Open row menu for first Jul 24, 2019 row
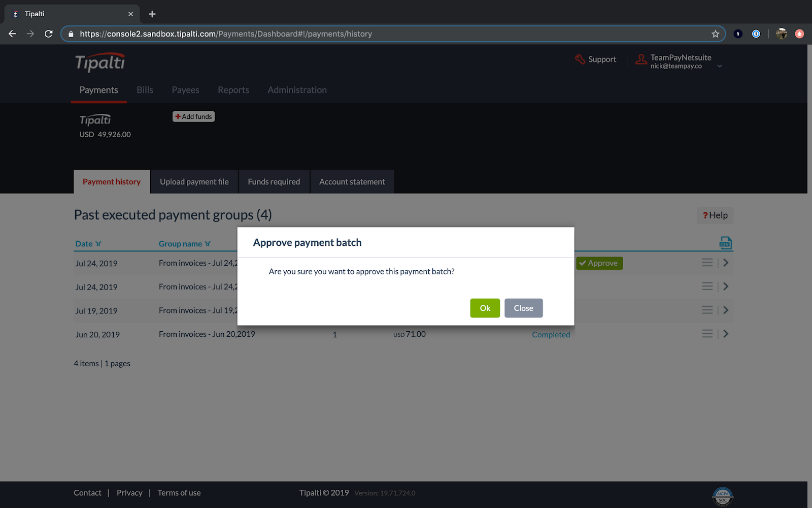Viewport: 812px width, 508px height. click(x=707, y=263)
